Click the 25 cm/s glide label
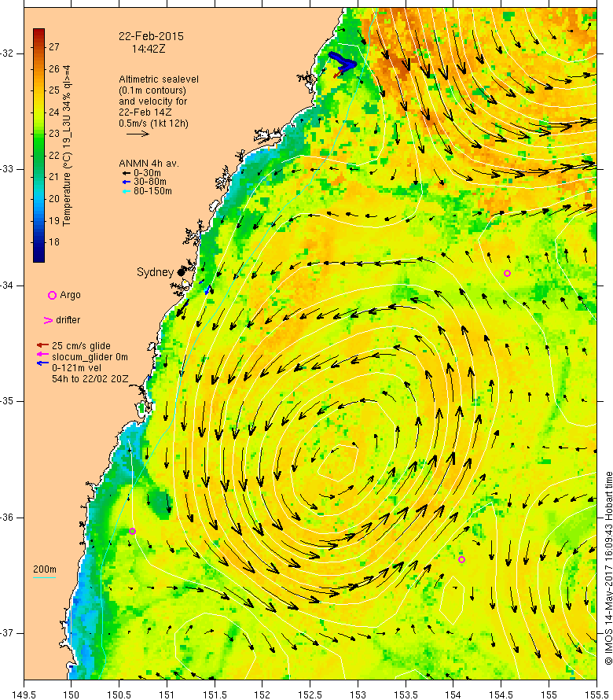 (81, 346)
